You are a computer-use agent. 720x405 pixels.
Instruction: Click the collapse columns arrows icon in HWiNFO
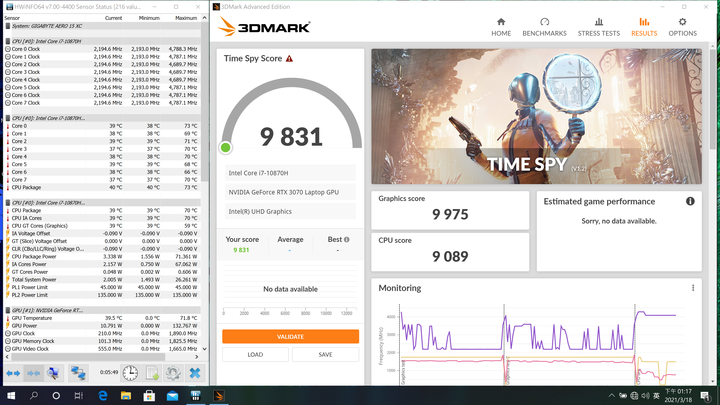click(x=33, y=373)
